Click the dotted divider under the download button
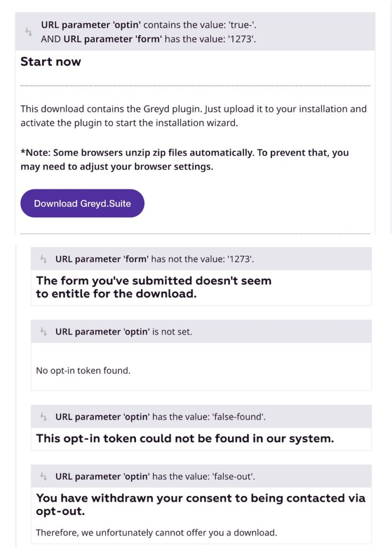 pos(195,233)
